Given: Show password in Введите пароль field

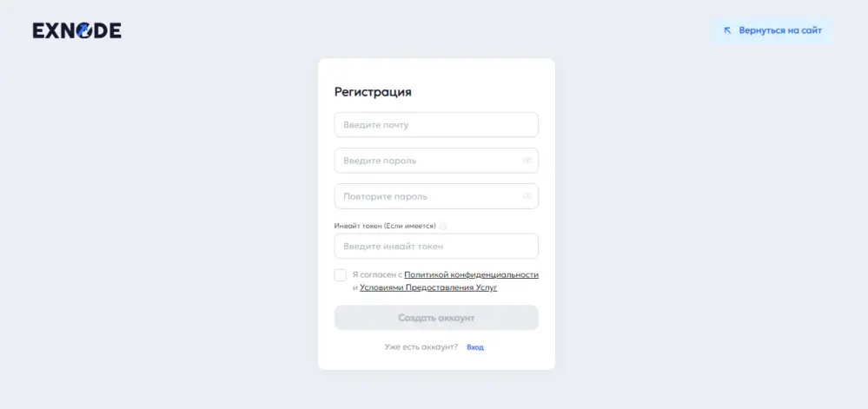Looking at the screenshot, I should pos(527,161).
